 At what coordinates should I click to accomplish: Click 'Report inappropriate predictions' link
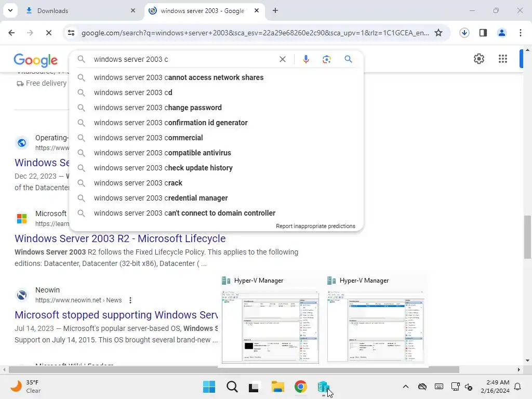[x=315, y=226]
